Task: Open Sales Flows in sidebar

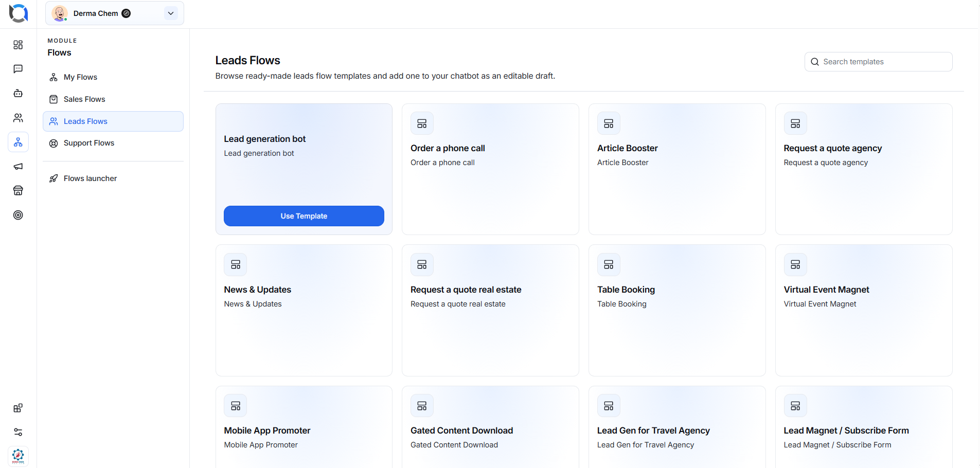Action: click(113, 99)
